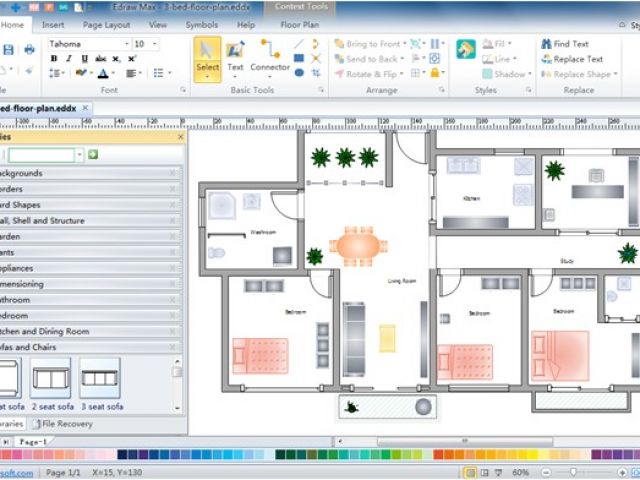Image resolution: width=640 pixels, height=480 pixels.
Task: Open the Tahoma font name dropdown
Action: coord(126,44)
